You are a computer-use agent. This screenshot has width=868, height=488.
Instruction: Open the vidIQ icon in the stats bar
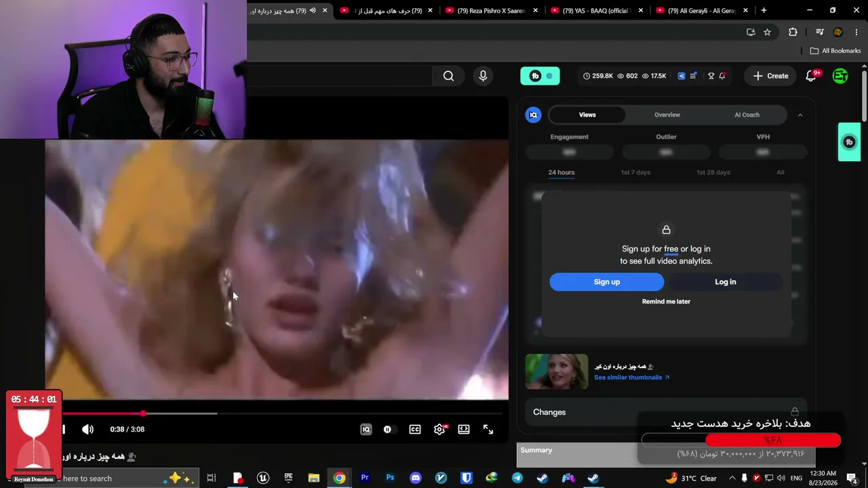click(682, 76)
